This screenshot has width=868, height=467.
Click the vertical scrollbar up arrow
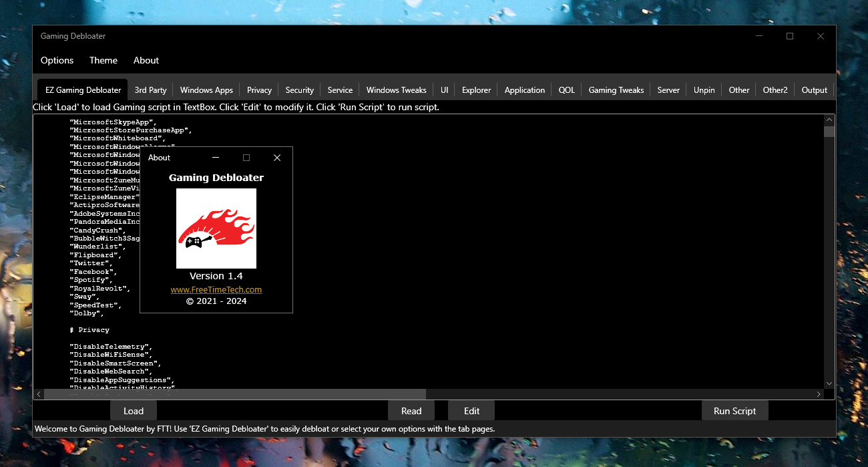(x=829, y=120)
